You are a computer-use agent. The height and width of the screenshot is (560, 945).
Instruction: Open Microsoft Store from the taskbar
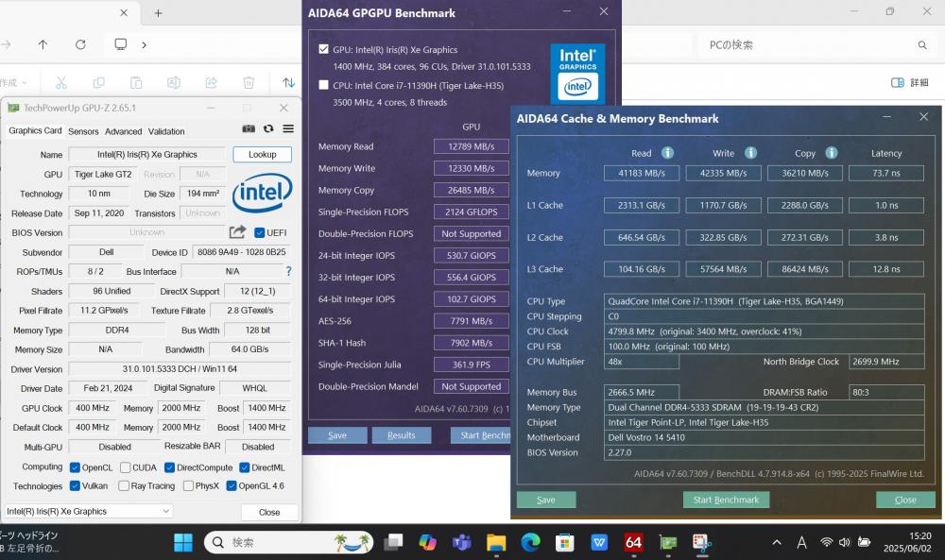(x=565, y=543)
